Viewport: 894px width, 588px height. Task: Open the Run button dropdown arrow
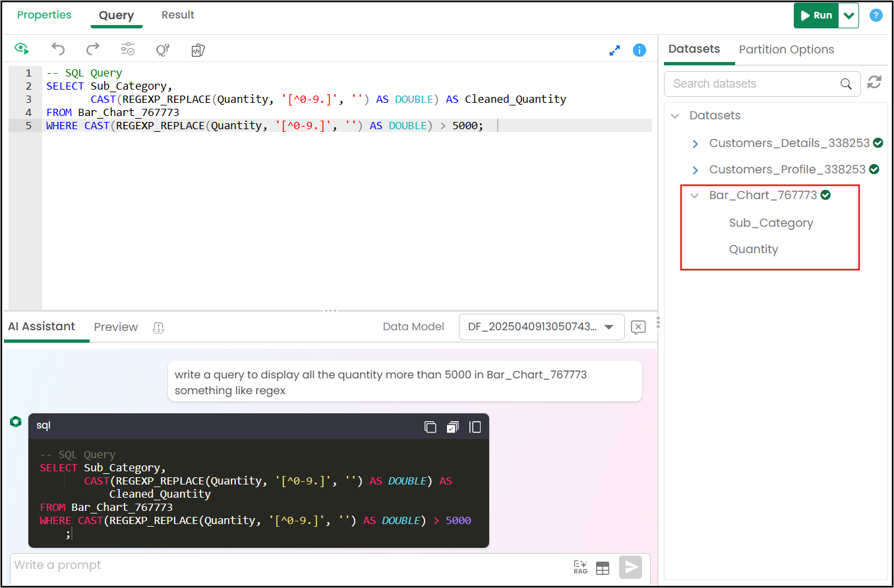[x=849, y=15]
